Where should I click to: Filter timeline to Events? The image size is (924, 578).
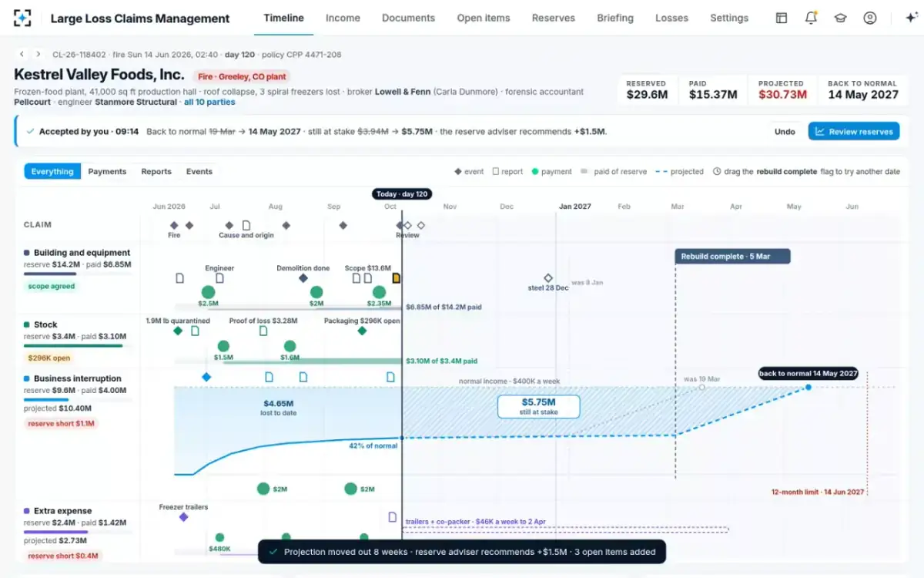199,171
